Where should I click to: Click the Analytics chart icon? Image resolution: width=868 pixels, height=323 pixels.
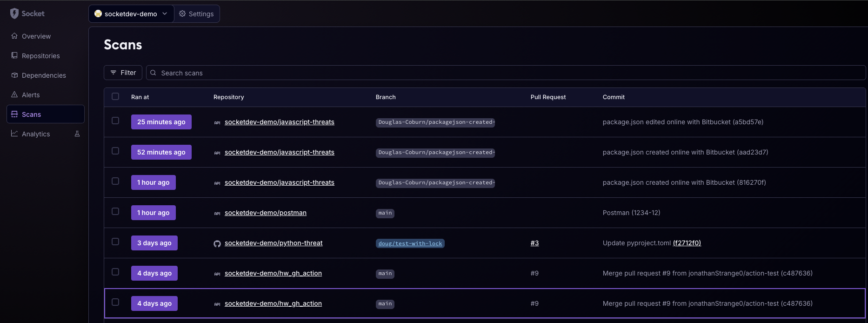(14, 134)
